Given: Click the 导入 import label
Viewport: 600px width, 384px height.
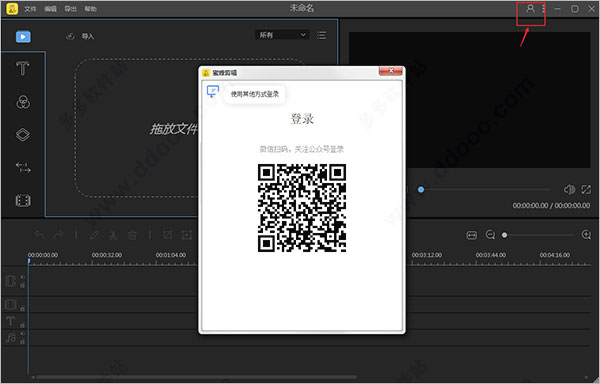Looking at the screenshot, I should [x=88, y=36].
